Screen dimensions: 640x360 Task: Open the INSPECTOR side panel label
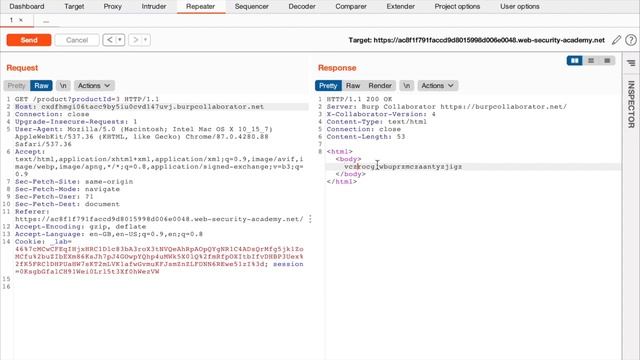(x=631, y=104)
